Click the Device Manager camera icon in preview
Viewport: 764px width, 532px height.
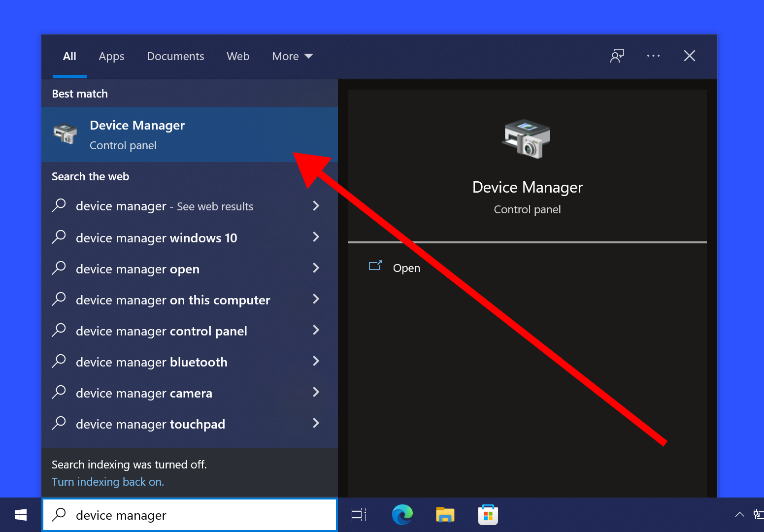[x=527, y=139]
